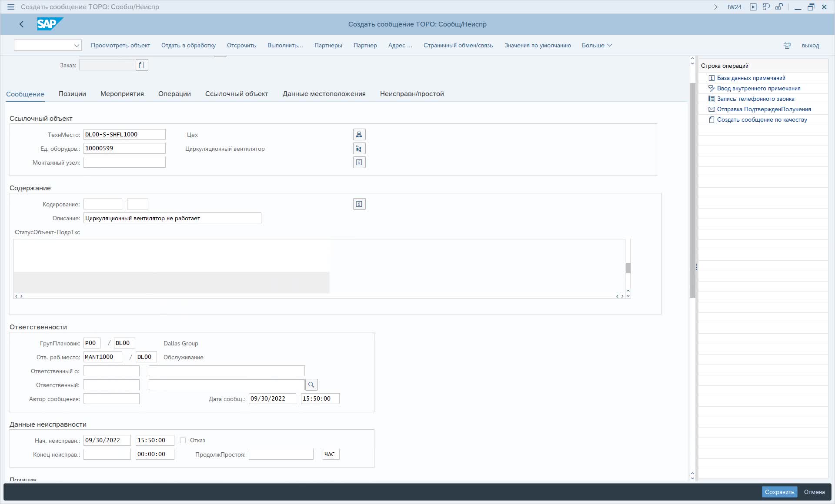This screenshot has height=504, width=835.
Task: Click the print icon in the toolbar
Action: click(x=787, y=45)
